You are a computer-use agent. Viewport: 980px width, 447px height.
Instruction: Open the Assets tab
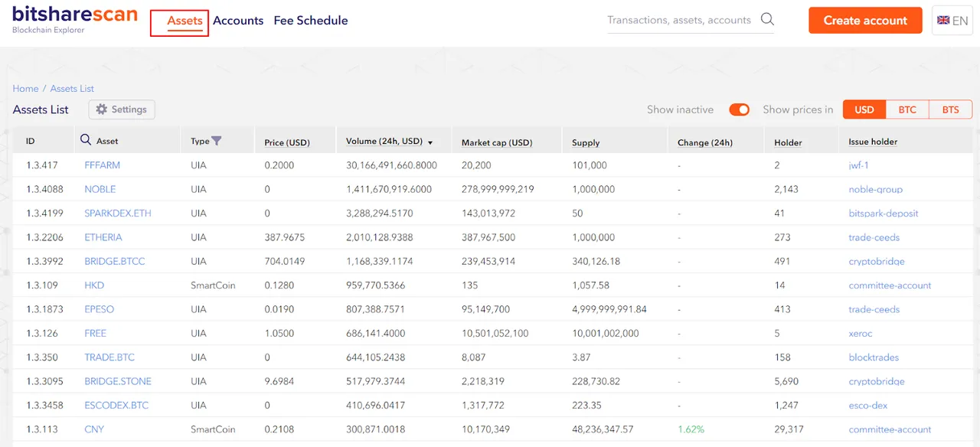point(185,21)
